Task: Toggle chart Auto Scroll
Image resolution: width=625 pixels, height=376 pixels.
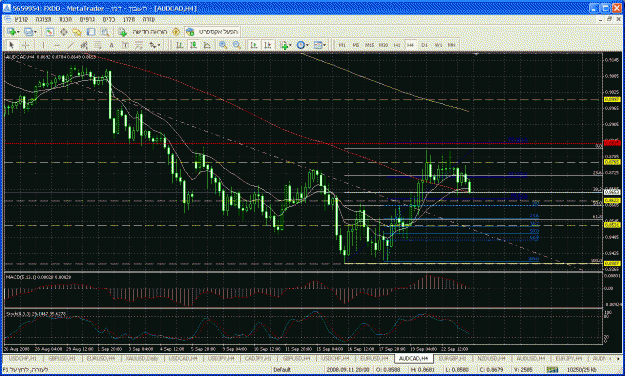Action: point(254,45)
